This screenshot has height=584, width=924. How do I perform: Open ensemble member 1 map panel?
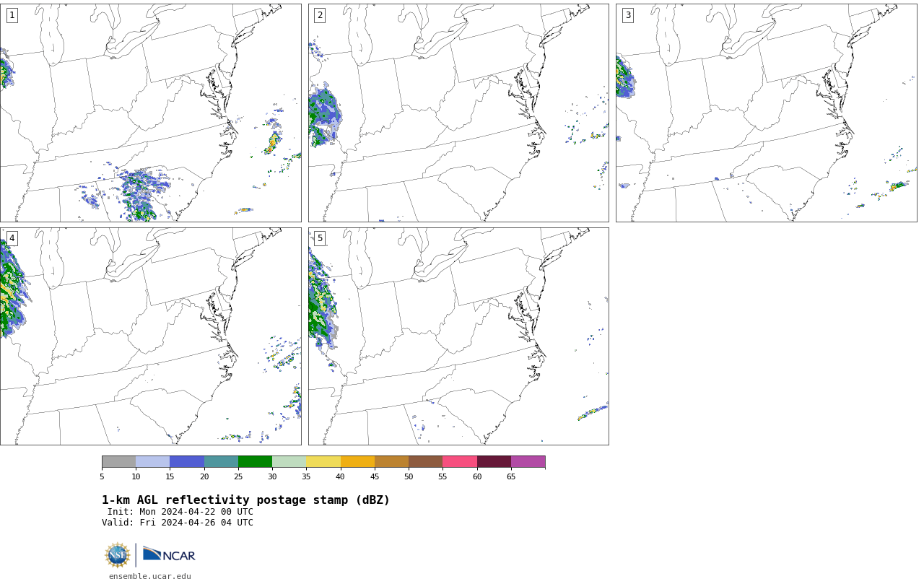pyautogui.click(x=150, y=113)
